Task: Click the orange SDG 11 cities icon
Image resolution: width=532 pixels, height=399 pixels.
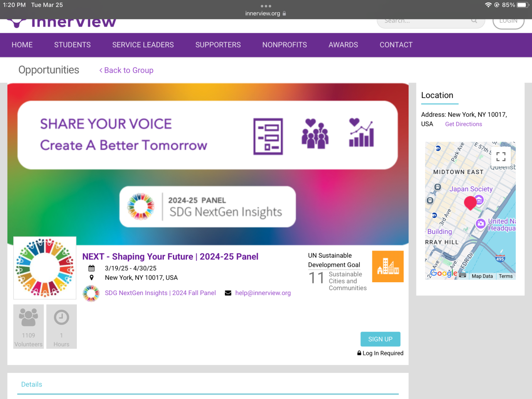Action: point(388,266)
